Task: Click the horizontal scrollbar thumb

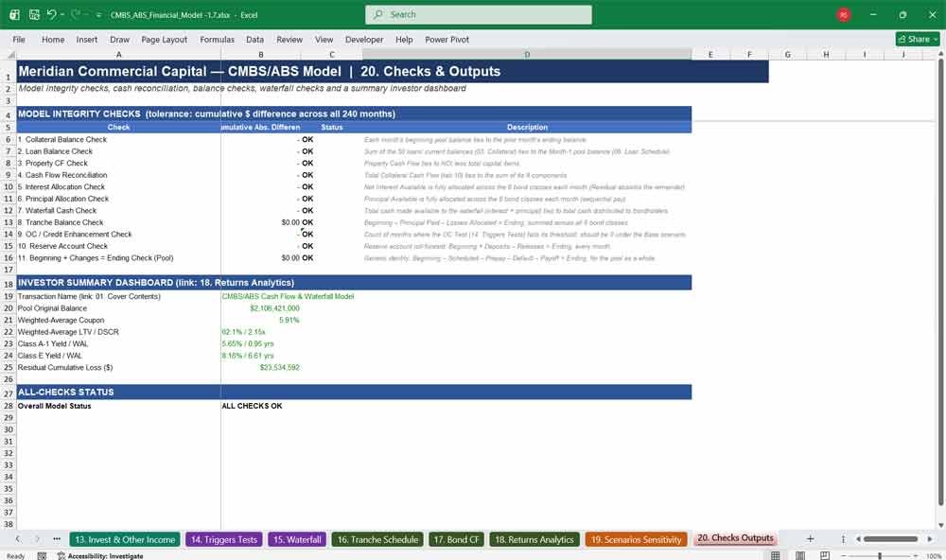Action: click(890, 539)
